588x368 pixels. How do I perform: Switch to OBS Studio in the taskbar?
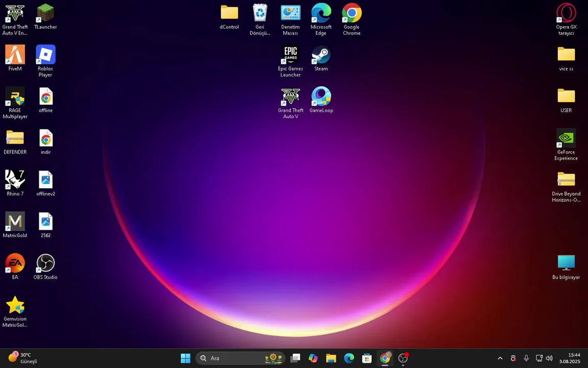pos(403,358)
